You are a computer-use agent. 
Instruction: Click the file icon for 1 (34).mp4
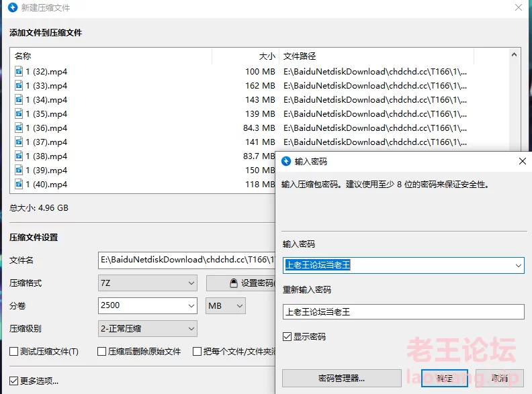point(19,100)
